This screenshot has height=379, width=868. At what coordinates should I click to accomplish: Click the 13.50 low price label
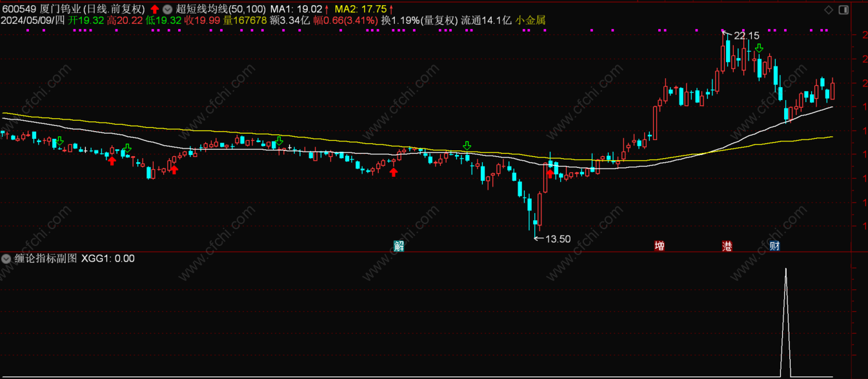(x=558, y=239)
